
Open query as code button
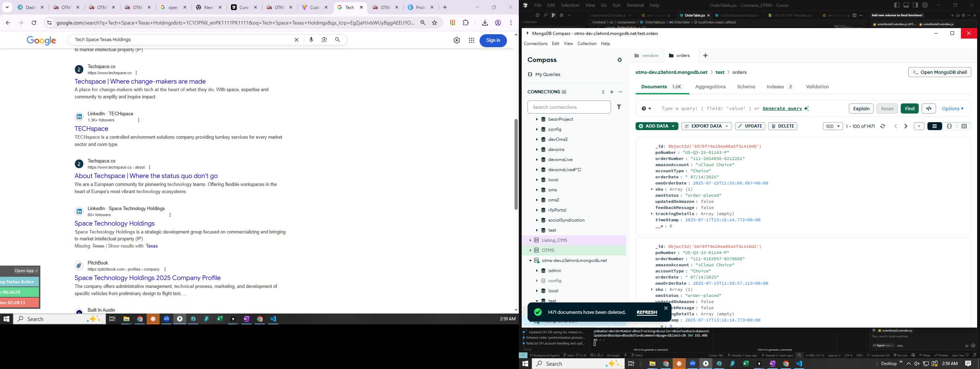click(928, 108)
